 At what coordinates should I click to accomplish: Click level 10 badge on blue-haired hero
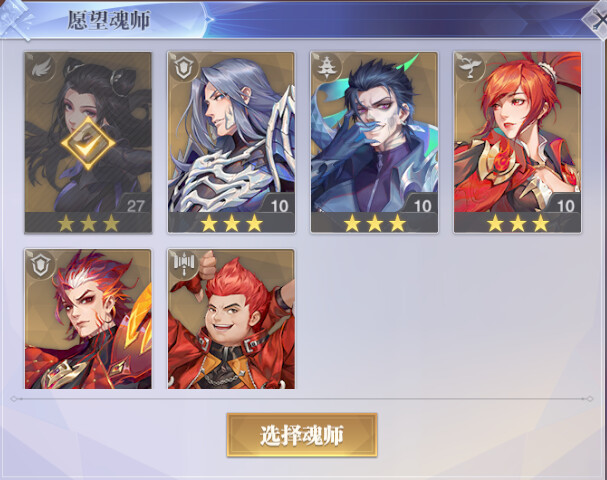pos(422,206)
